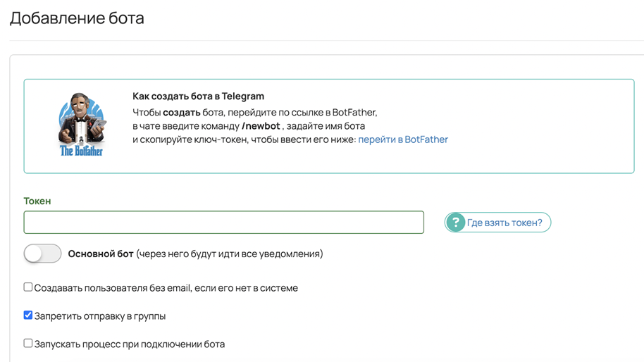Viewport: 644px width, 362px height.
Task: Click the bold word 'создать' in instructions
Action: (182, 113)
